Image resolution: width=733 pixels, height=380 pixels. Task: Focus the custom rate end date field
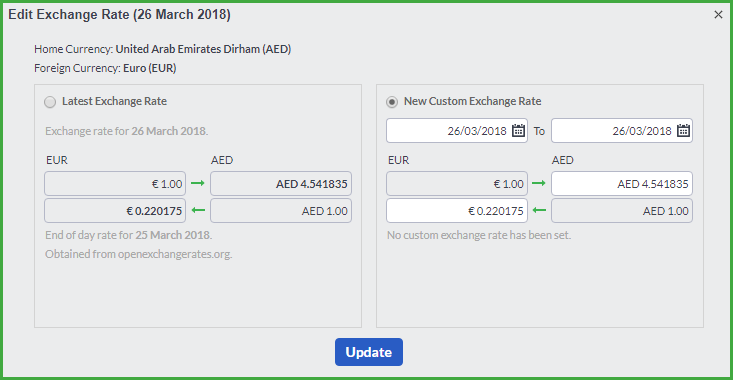[x=622, y=130]
